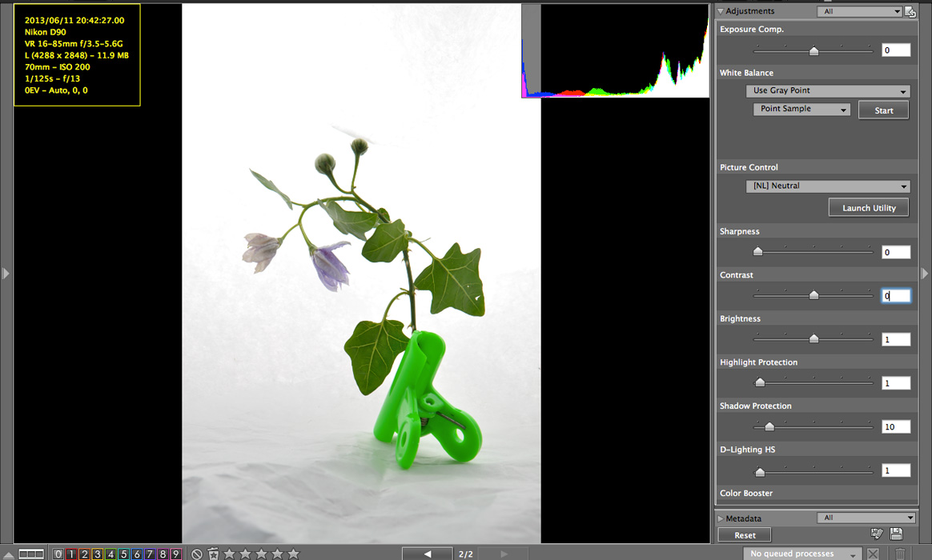Go to the previous image

click(427, 554)
